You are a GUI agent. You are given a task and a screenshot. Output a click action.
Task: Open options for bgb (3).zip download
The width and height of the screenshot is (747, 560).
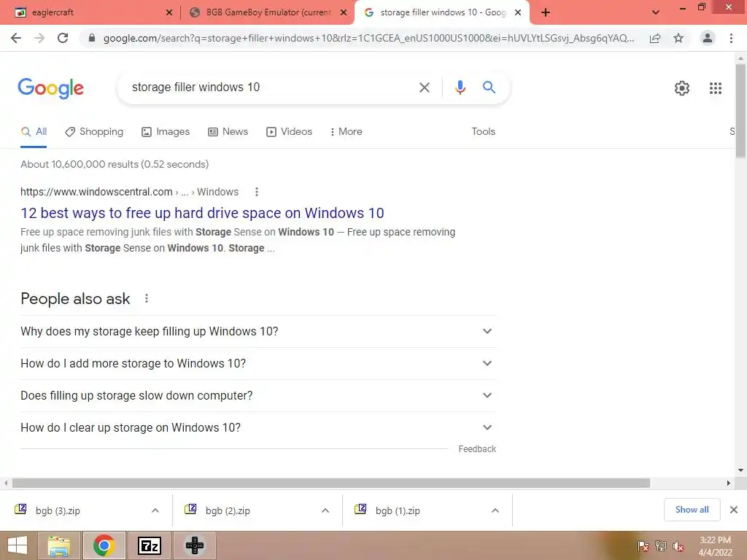pos(155,510)
